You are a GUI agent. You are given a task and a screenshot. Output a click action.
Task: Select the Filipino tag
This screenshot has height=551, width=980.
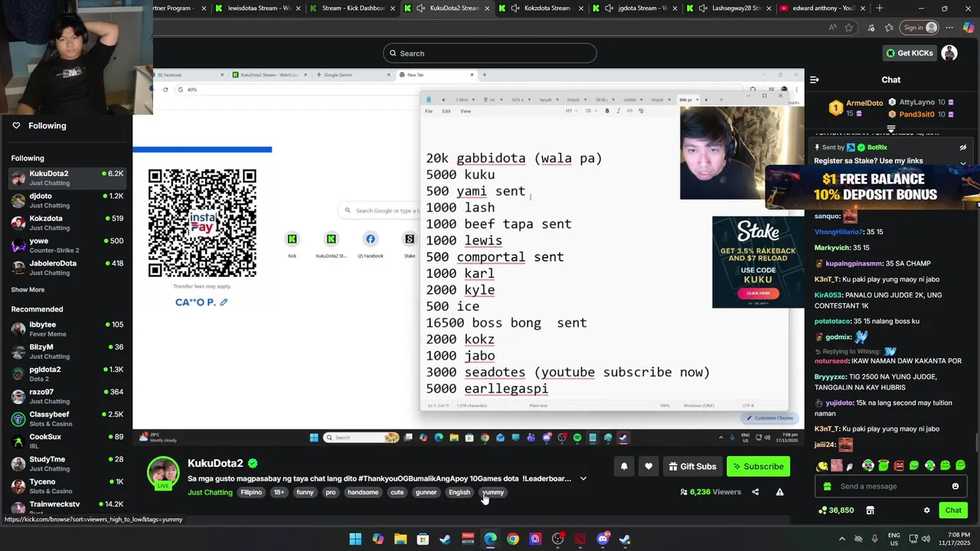click(251, 492)
